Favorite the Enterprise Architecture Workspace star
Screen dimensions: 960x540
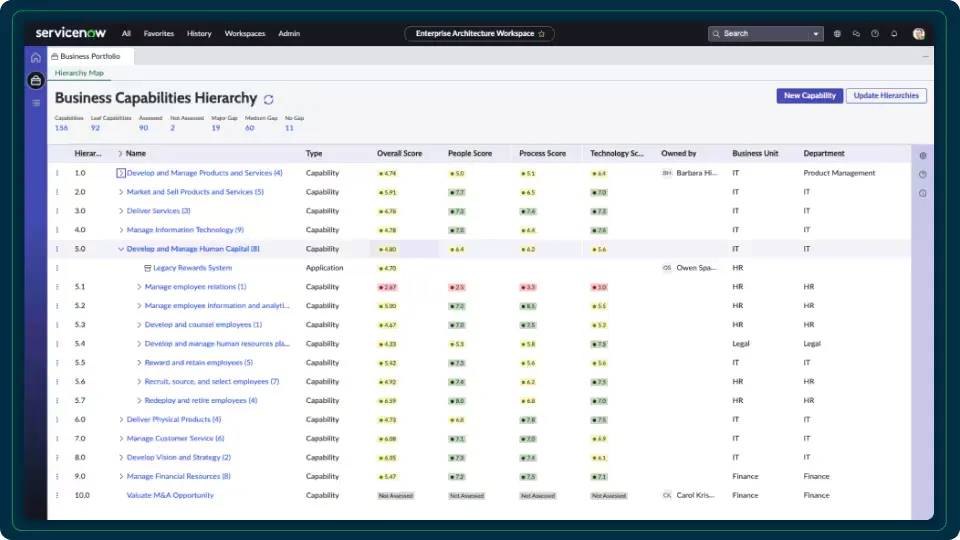coord(541,34)
